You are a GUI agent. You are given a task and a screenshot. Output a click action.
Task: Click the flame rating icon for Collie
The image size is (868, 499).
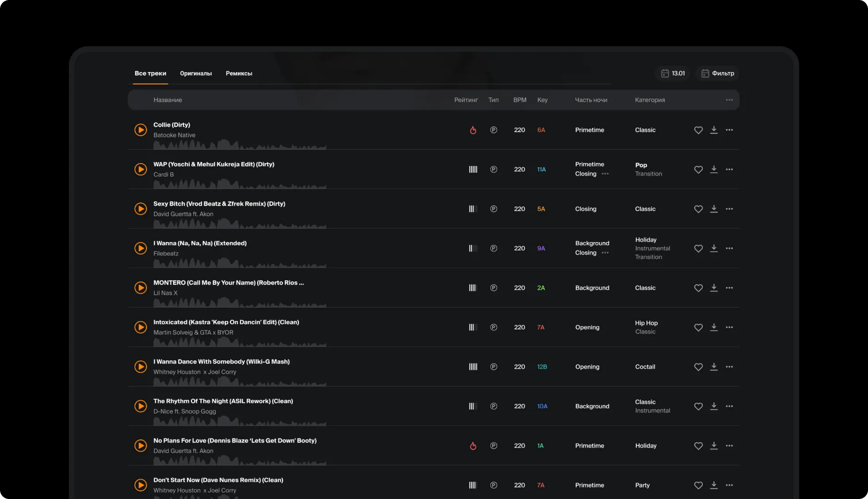coord(473,130)
